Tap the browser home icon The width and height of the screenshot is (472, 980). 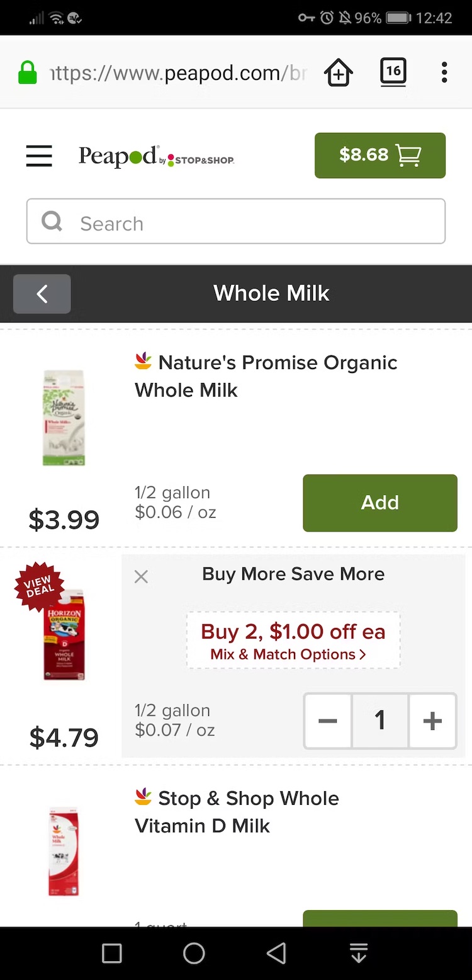click(339, 73)
